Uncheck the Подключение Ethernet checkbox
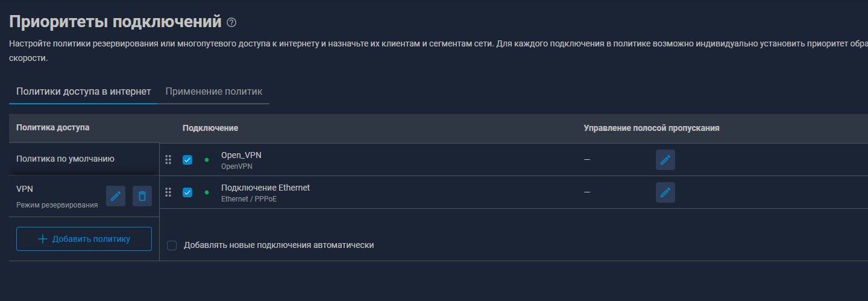Image resolution: width=868 pixels, height=301 pixels. point(187,192)
